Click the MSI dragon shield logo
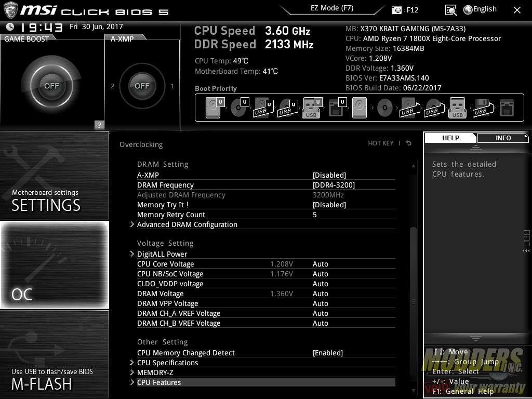 coord(10,10)
